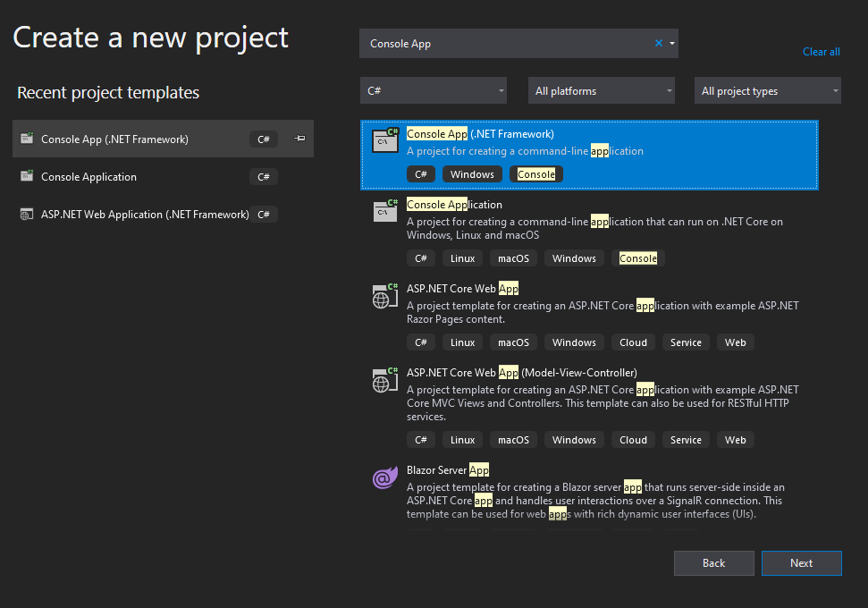
Task: Click Service tag under ASP.NET Core Web App (Razor)
Action: (686, 342)
